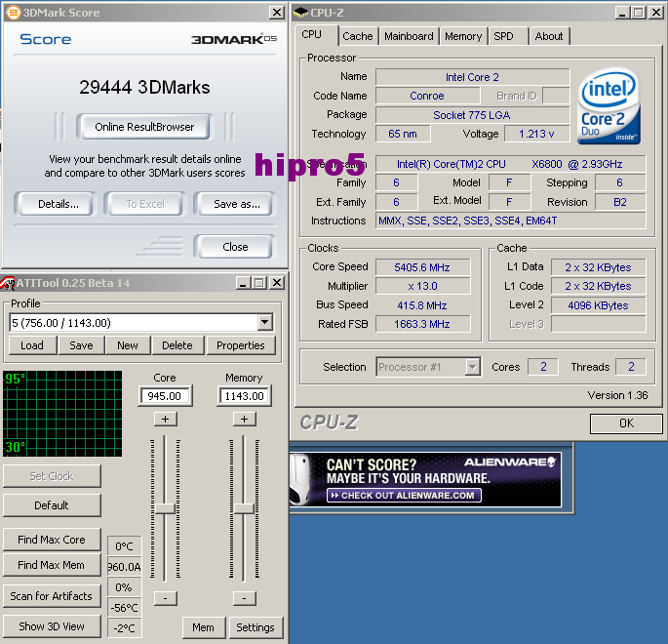Click the Check Out Alienware.com link
Screen dimensions: 668x644
click(x=404, y=496)
